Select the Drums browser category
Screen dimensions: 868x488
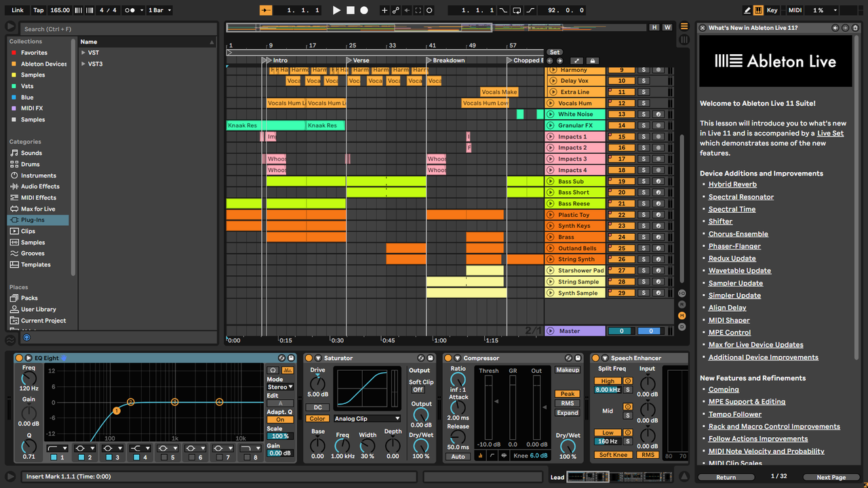(30, 164)
